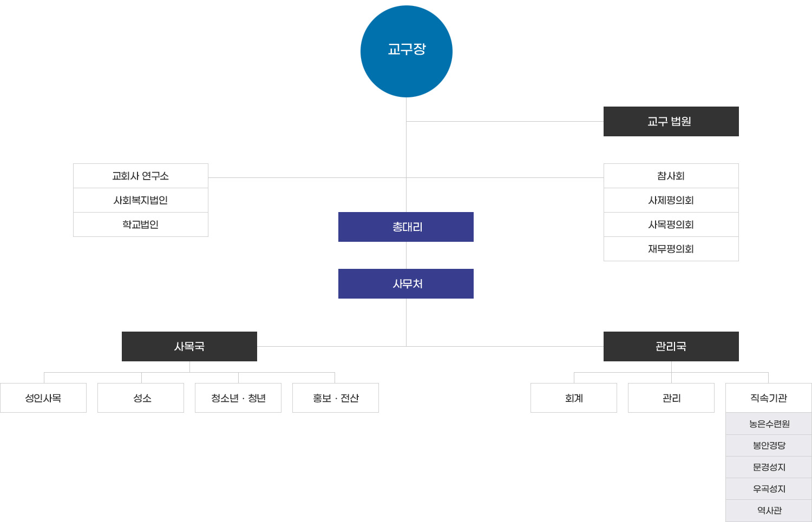Click 참사회 in the council list
Image resolution: width=812 pixels, height=522 pixels.
tap(671, 176)
